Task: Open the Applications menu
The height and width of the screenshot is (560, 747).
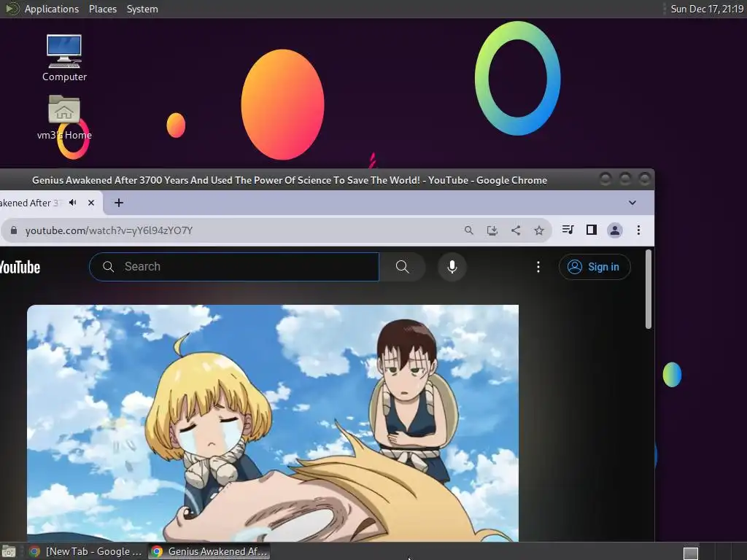Action: [52, 9]
